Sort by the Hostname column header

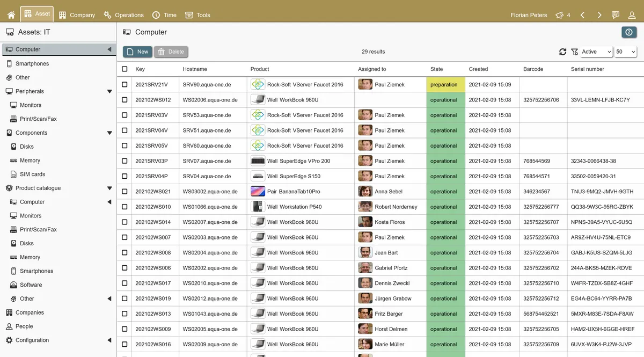pos(195,69)
